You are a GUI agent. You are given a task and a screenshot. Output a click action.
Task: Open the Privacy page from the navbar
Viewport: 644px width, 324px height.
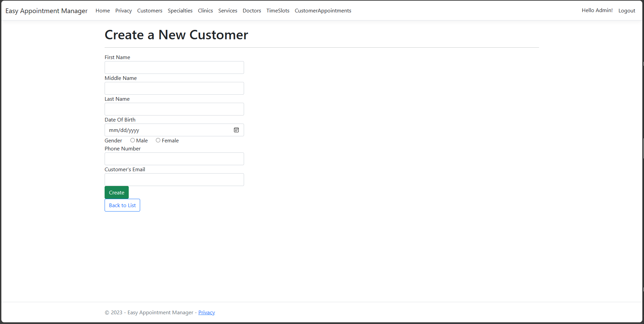[x=123, y=10]
